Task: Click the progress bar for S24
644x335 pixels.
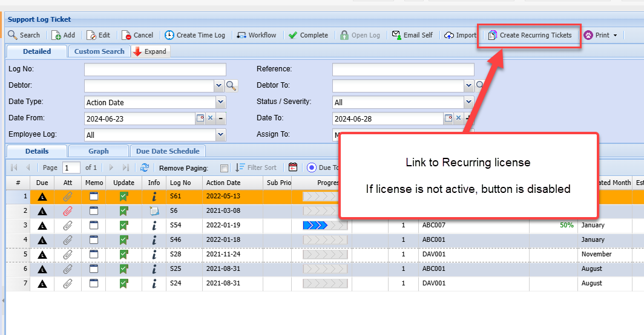Action: click(x=325, y=283)
